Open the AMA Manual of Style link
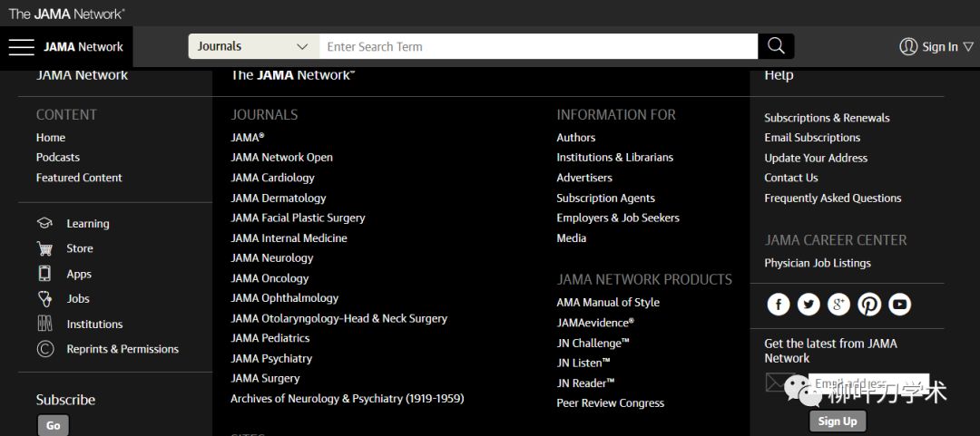980x436 pixels. (608, 303)
